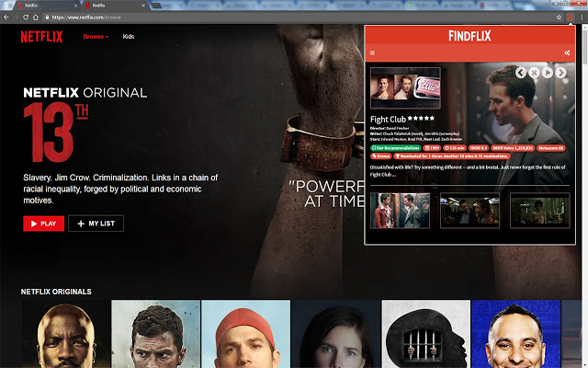Viewport: 588px width, 368px height.
Task: Click the Fight Club title text
Action: (x=388, y=120)
